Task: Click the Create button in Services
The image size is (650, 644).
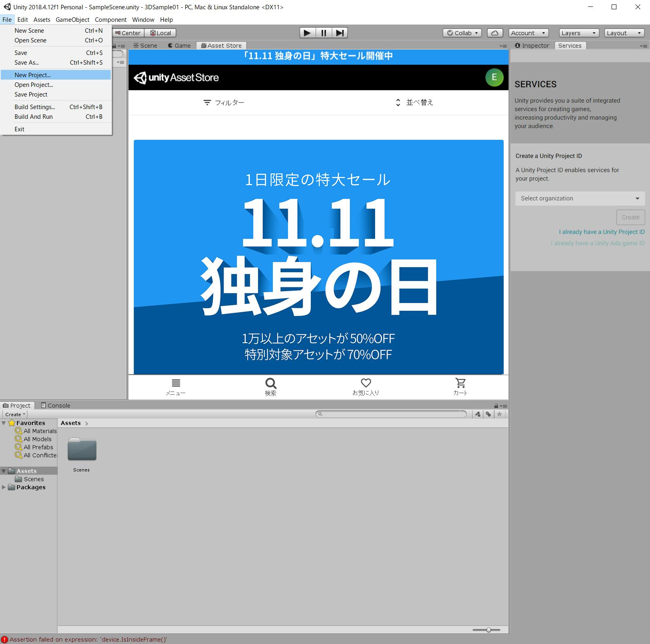Action: (x=631, y=217)
